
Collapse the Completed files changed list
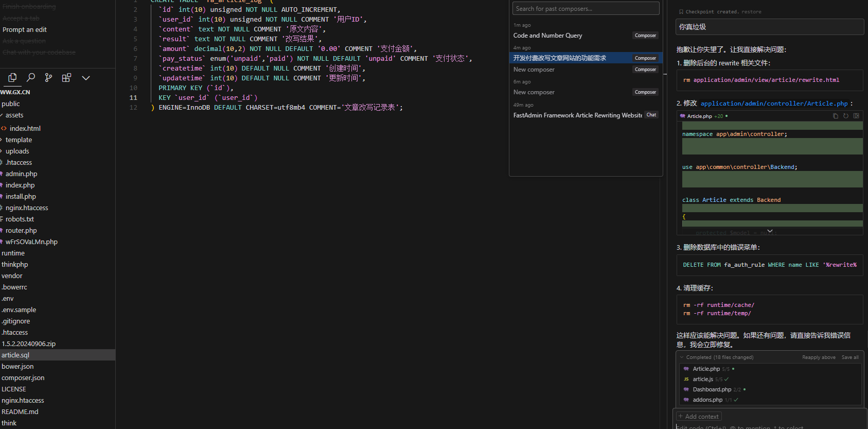click(x=682, y=357)
